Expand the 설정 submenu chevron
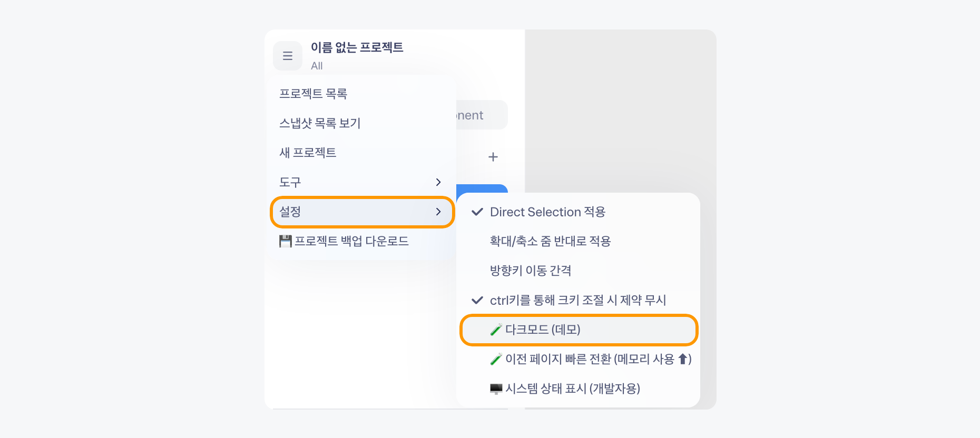This screenshot has height=438, width=980. click(438, 212)
